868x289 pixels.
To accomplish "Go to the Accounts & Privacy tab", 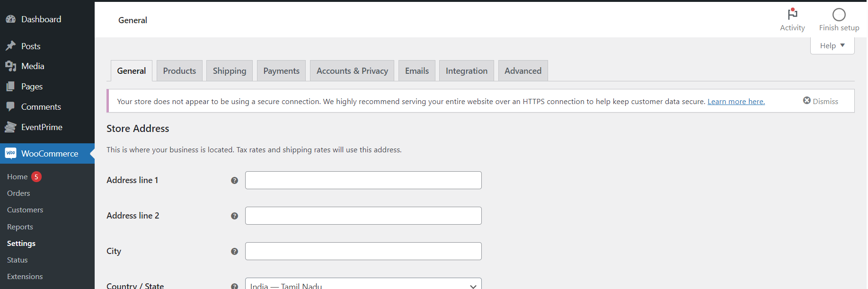I will [x=352, y=71].
